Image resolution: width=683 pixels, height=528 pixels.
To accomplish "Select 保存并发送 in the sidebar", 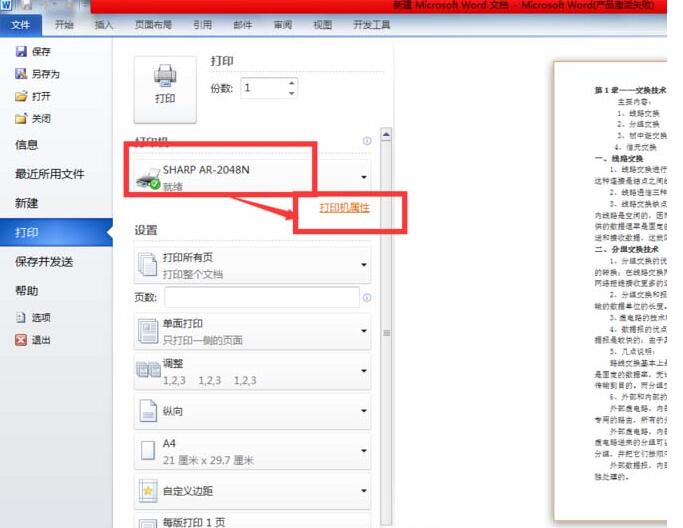I will click(x=56, y=261).
